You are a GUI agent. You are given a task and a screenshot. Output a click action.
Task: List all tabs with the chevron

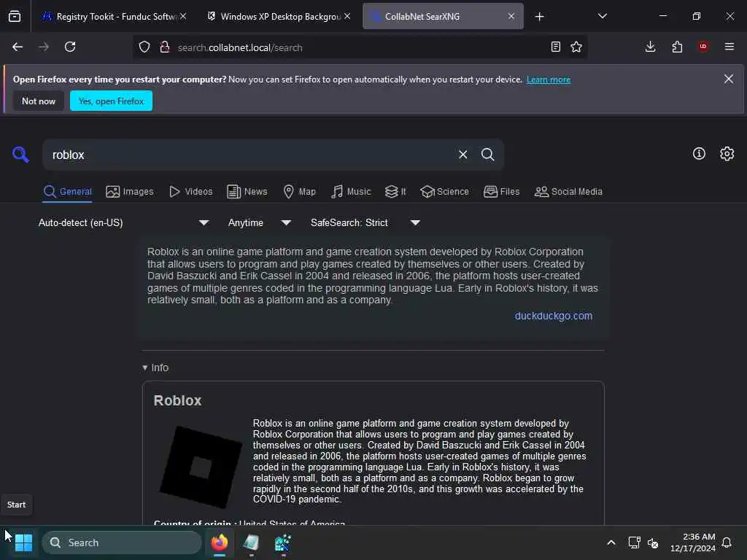pyautogui.click(x=602, y=16)
